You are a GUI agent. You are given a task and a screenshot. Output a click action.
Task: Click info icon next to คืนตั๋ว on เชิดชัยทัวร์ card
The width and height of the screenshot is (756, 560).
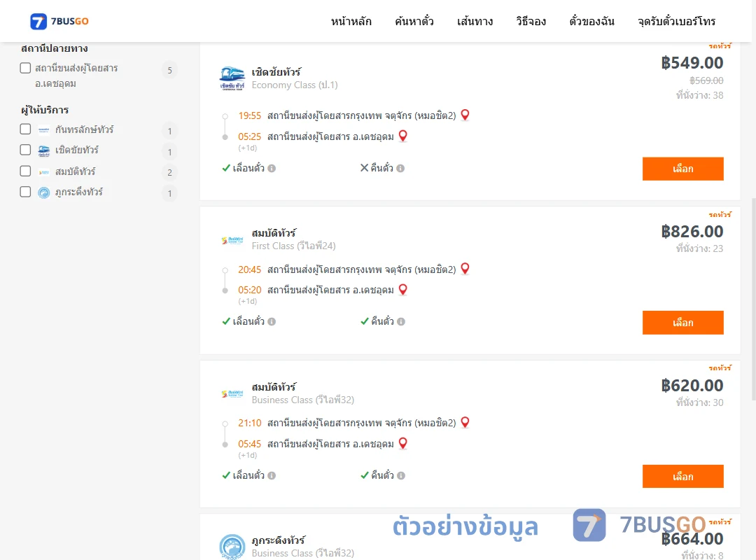click(400, 168)
